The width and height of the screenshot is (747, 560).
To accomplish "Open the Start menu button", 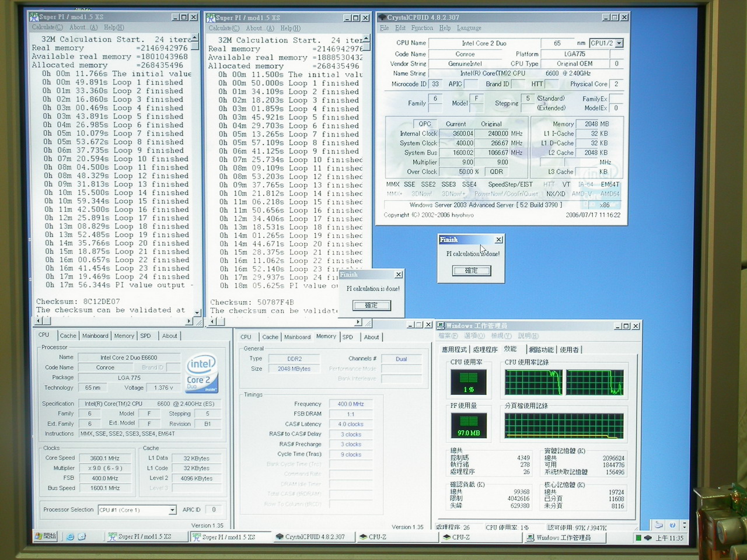I will pyautogui.click(x=46, y=537).
